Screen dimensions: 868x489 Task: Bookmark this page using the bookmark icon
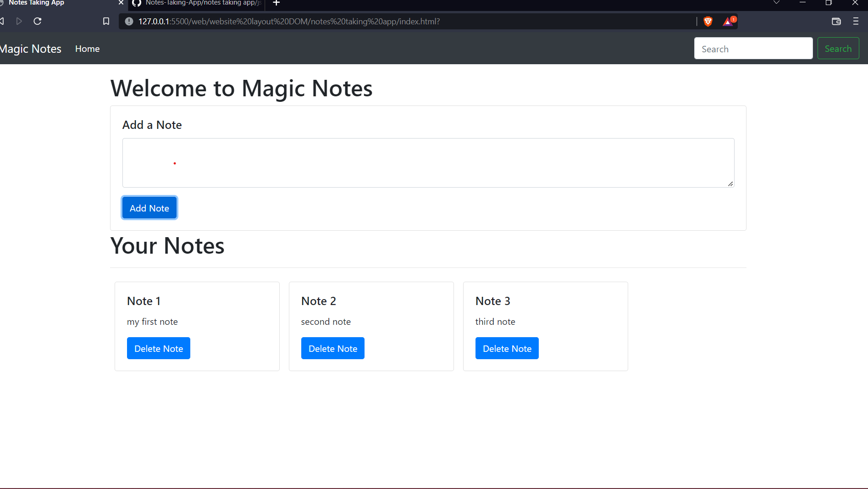click(106, 21)
